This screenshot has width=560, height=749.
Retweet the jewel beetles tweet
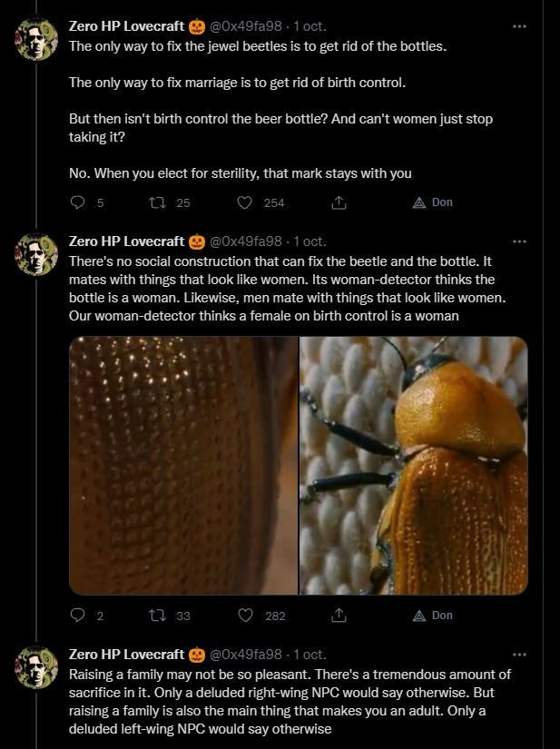[155, 202]
